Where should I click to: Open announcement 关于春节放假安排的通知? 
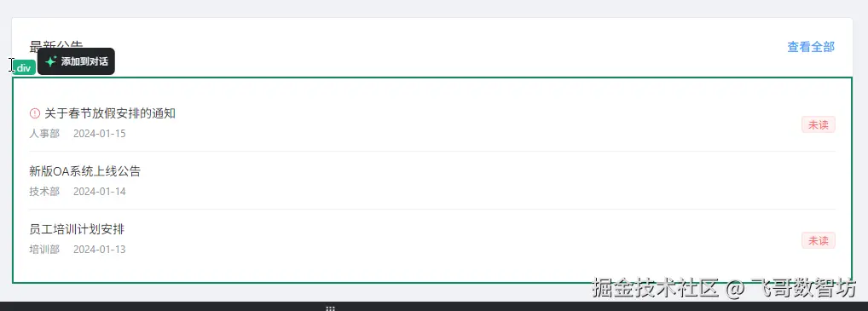pyautogui.click(x=110, y=113)
